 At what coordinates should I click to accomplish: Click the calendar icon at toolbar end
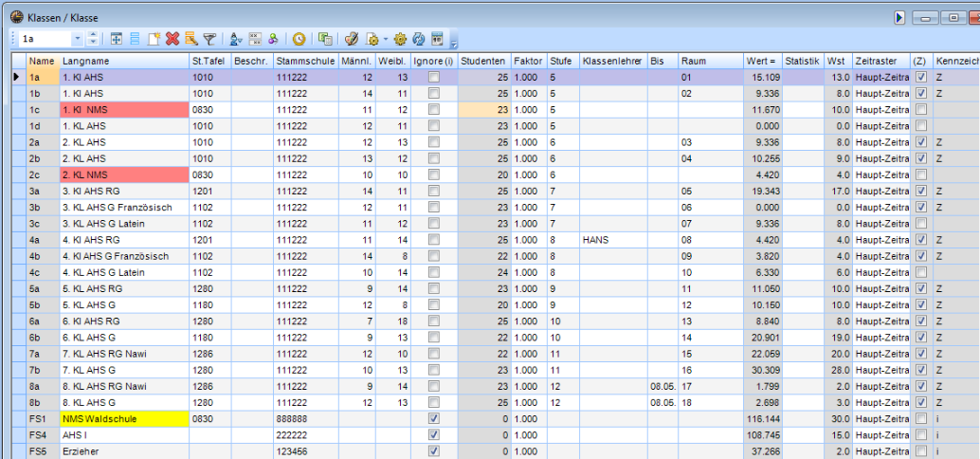coord(437,39)
